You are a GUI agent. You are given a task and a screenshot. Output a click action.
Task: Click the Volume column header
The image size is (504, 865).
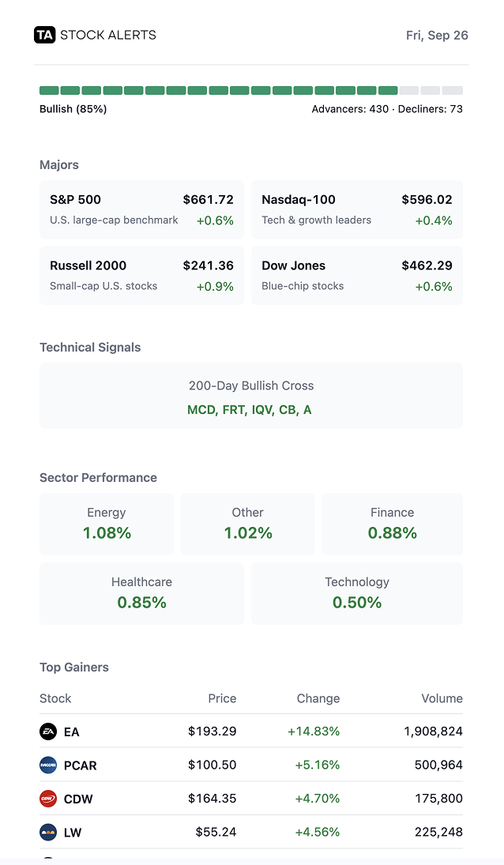(x=442, y=698)
